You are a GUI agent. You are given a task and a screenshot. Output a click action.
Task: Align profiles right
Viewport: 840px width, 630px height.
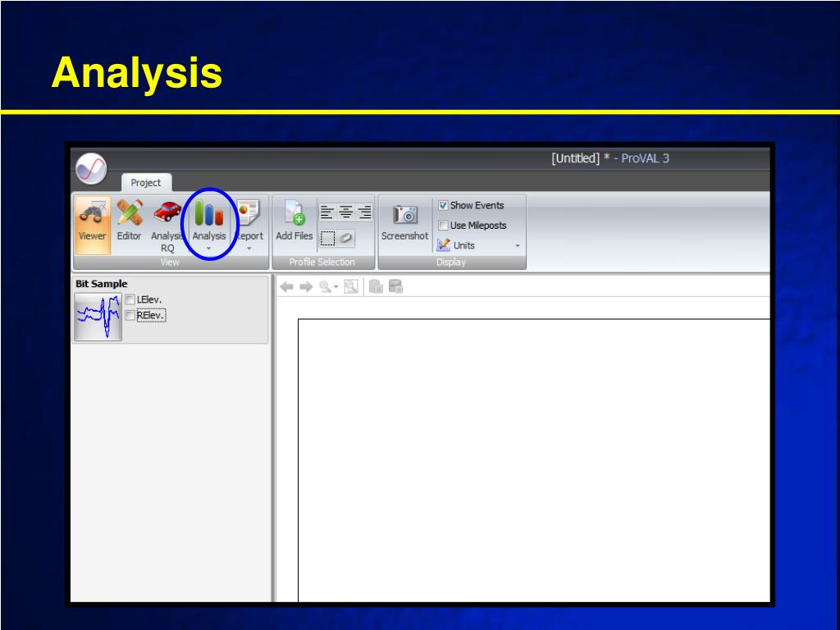pyautogui.click(x=364, y=212)
